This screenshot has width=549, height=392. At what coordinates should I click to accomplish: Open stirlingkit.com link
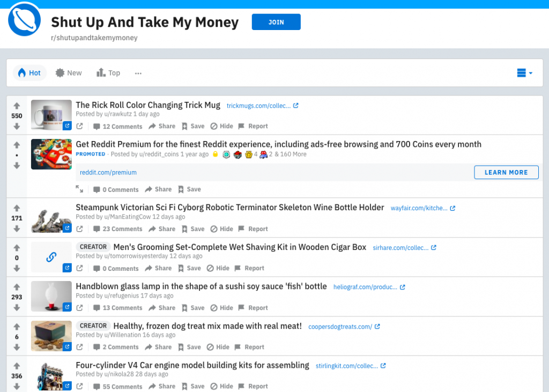pos(351,366)
